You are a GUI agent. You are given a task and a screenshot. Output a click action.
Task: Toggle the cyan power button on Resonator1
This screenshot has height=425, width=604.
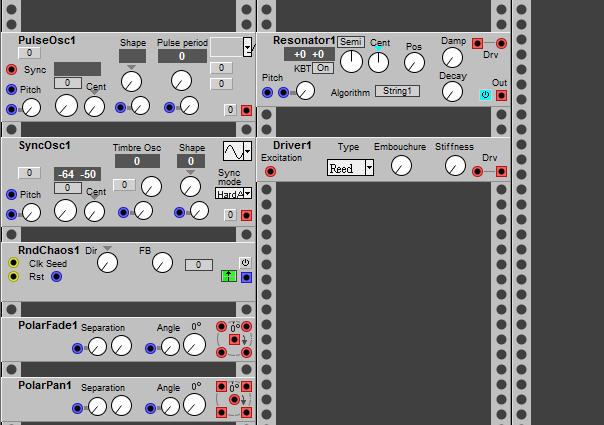point(486,96)
